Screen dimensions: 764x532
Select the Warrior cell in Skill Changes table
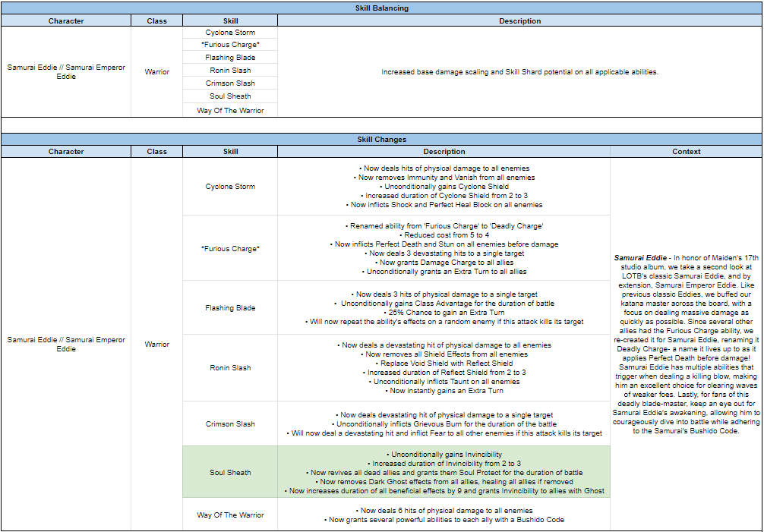click(x=157, y=345)
